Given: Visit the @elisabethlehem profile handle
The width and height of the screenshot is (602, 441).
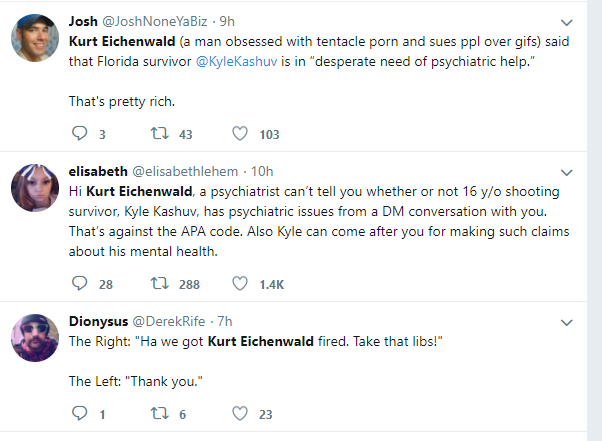Looking at the screenshot, I should coord(185,171).
